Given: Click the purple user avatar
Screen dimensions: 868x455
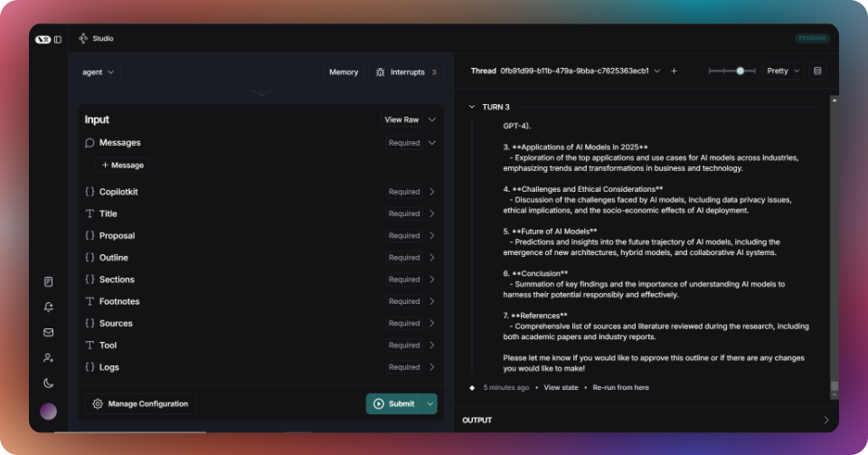Looking at the screenshot, I should pyautogui.click(x=48, y=412).
